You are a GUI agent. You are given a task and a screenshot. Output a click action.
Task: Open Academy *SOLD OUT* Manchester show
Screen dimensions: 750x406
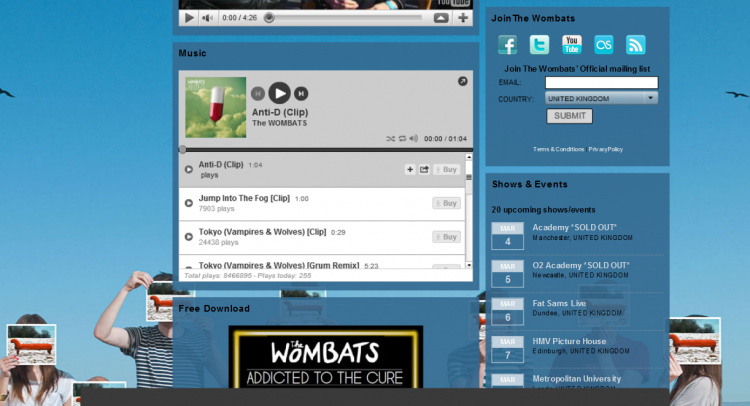[x=574, y=228]
